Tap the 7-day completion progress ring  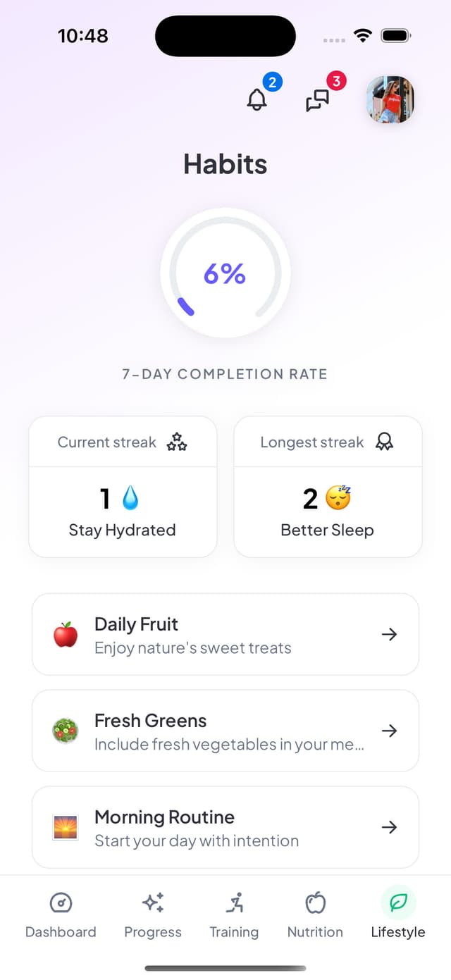225,273
